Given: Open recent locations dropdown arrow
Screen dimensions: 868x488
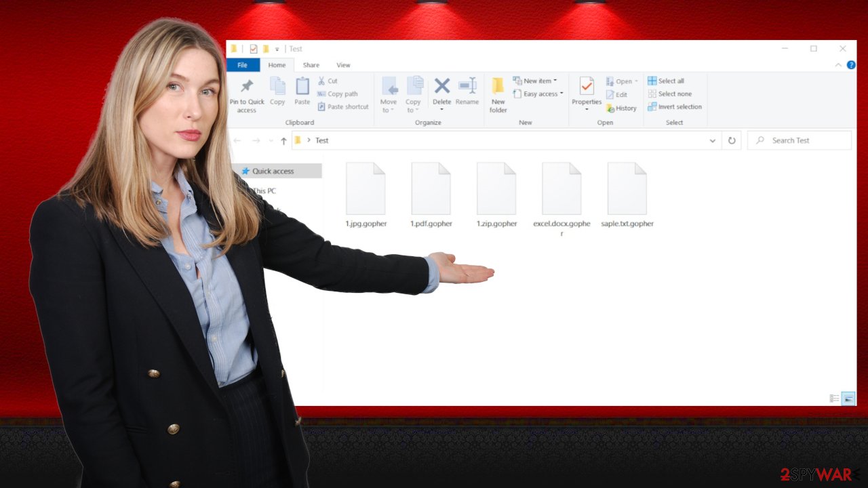Looking at the screenshot, I should tap(271, 141).
